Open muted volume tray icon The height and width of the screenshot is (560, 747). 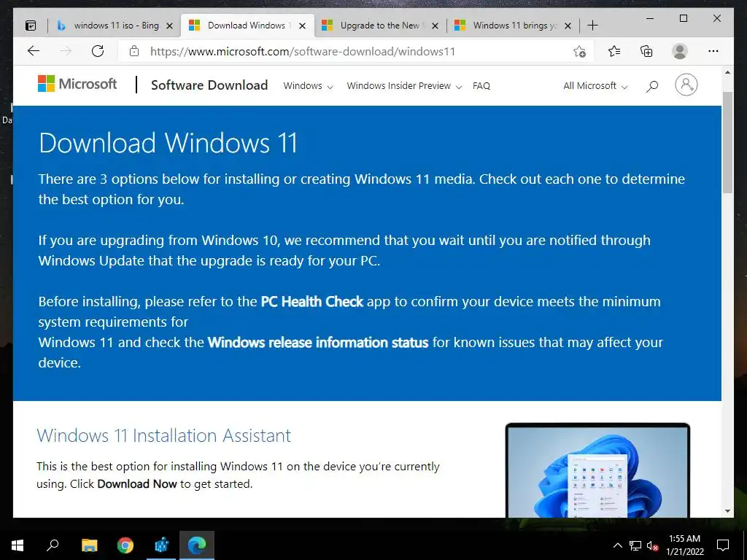(x=652, y=545)
